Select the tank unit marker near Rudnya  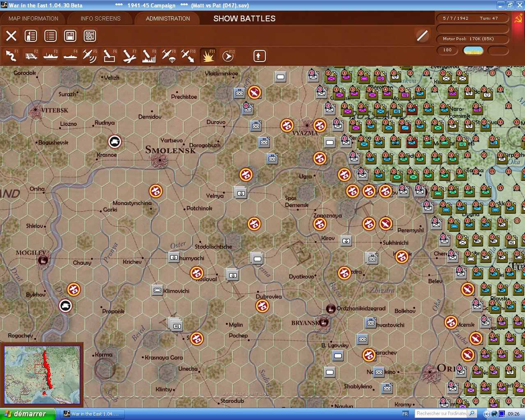tap(115, 142)
